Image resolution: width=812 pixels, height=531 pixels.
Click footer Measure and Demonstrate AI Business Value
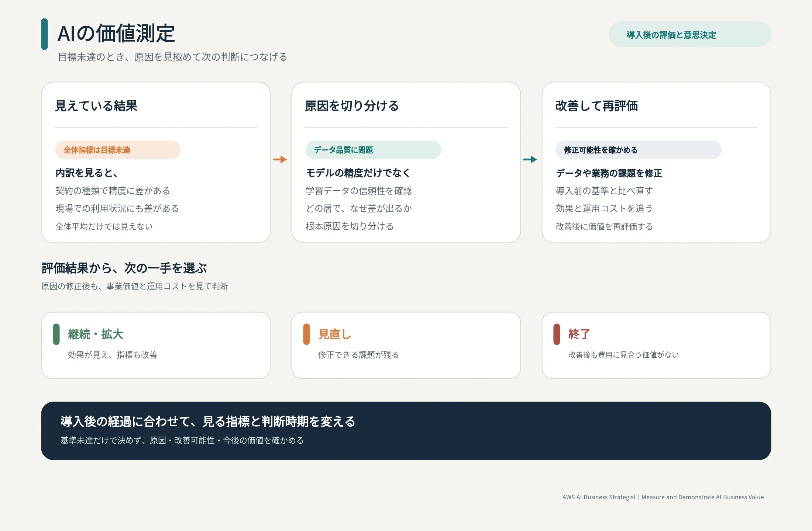click(x=703, y=497)
